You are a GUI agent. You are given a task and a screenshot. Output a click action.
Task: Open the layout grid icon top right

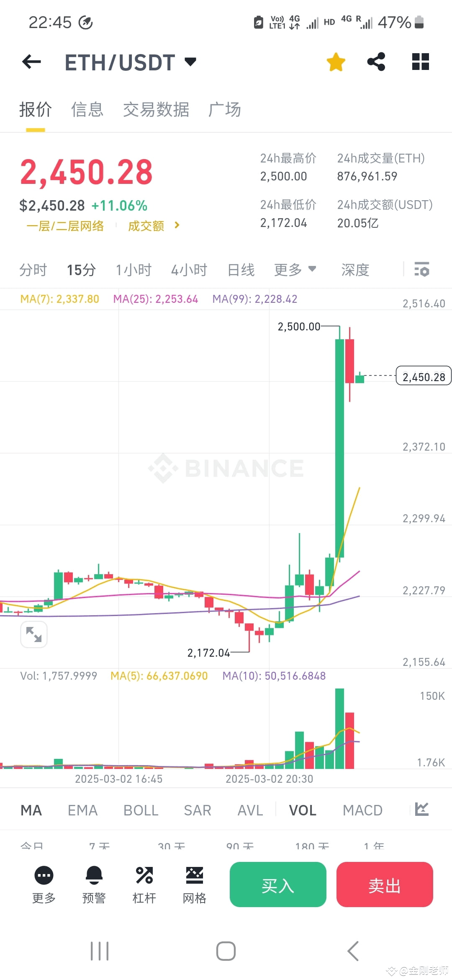click(x=420, y=62)
